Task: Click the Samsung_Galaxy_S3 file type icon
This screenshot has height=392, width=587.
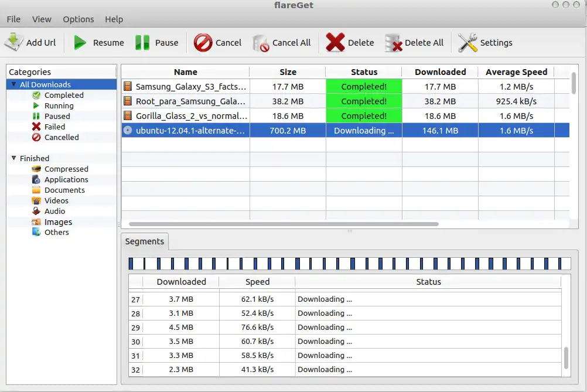Action: [x=128, y=87]
